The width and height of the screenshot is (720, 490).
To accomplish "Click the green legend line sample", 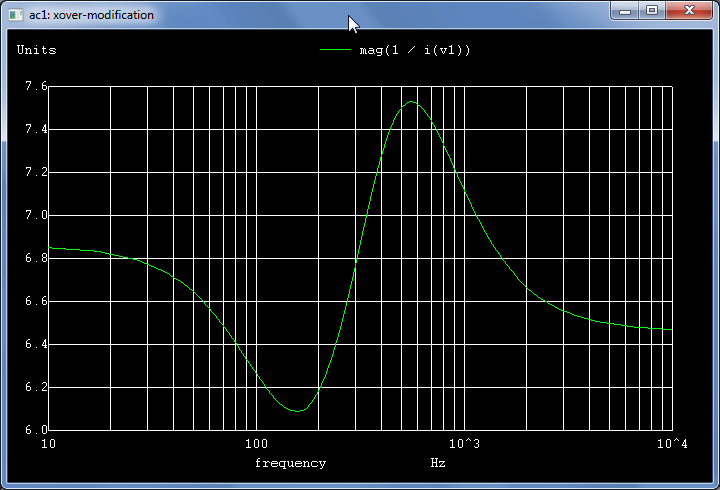I will (335, 50).
